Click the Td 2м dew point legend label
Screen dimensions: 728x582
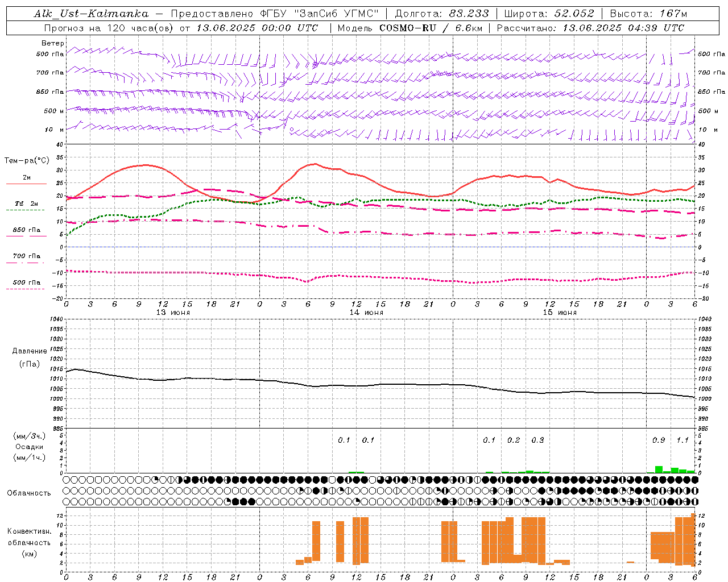coord(27,203)
